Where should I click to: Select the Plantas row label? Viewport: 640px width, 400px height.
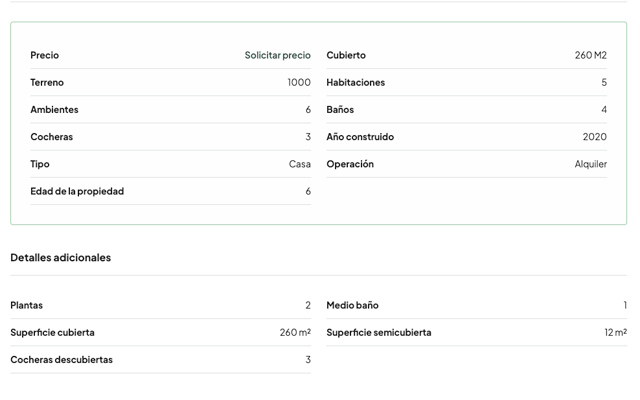coord(27,305)
